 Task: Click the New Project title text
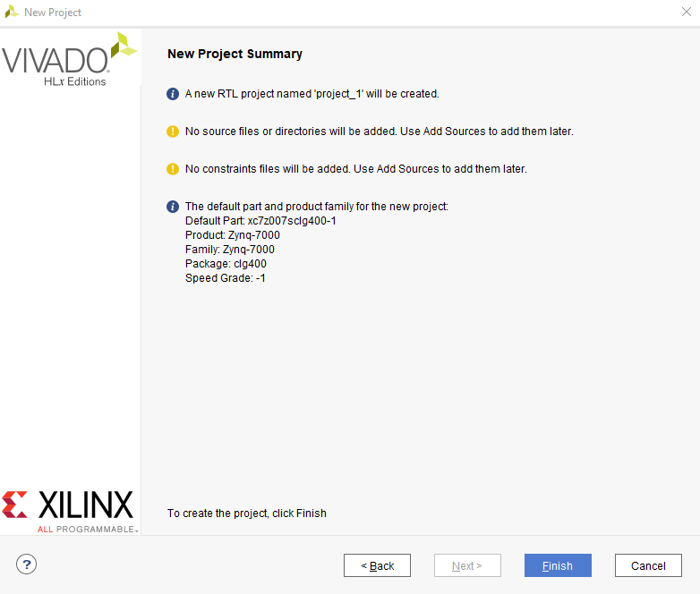[x=53, y=13]
